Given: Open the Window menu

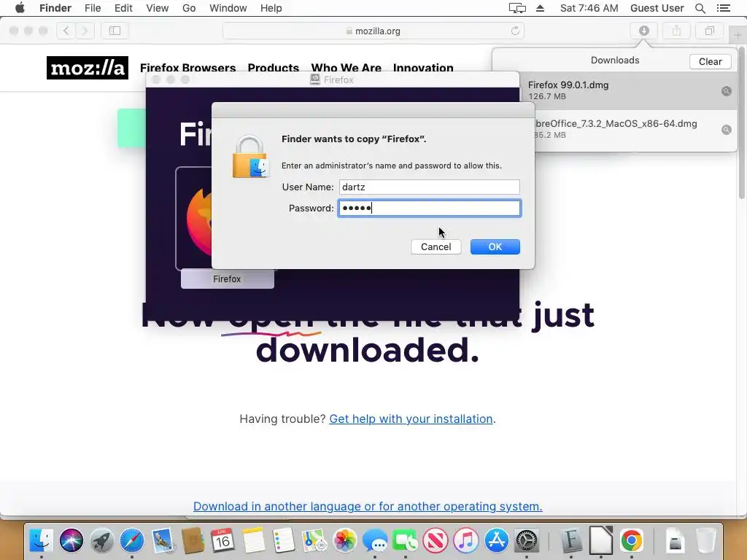Looking at the screenshot, I should click(228, 8).
